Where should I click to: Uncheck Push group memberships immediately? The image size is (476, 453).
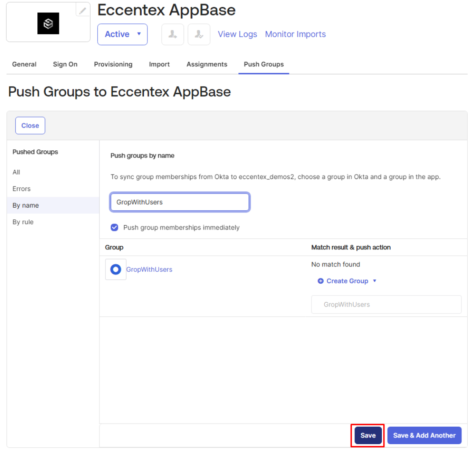114,227
